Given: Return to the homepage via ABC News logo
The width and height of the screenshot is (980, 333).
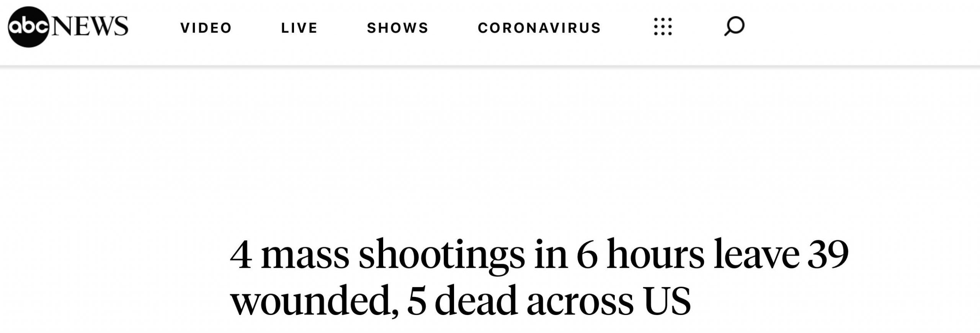Looking at the screenshot, I should tap(68, 27).
